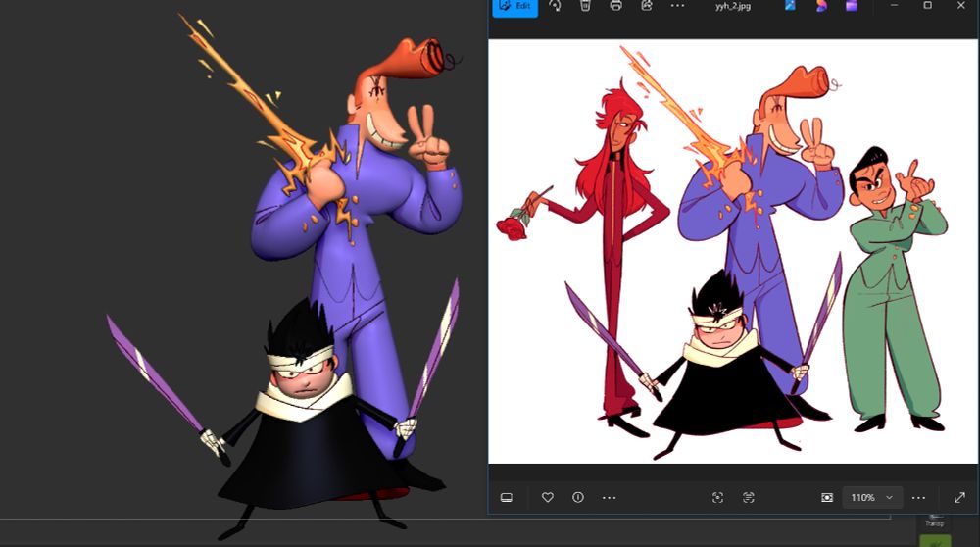This screenshot has height=547, width=980.
Task: Click the yyh_2.jpg file name
Action: pos(732,6)
